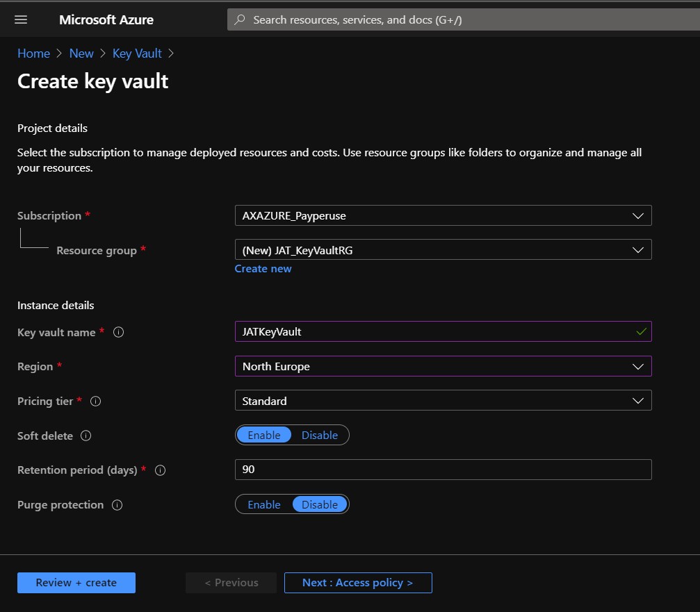
Task: Enable purge protection
Action: pos(264,504)
